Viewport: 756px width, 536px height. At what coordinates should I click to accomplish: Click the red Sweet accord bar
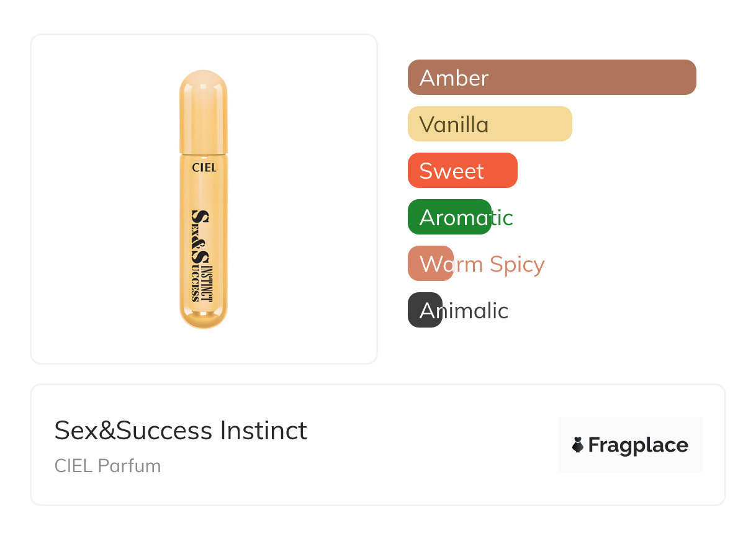click(497, 171)
